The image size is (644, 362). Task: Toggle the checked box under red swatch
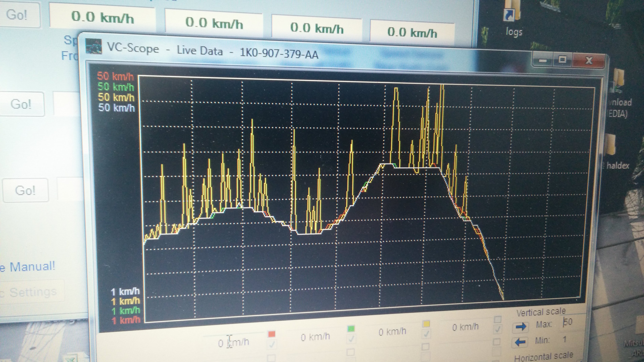pos(271,344)
